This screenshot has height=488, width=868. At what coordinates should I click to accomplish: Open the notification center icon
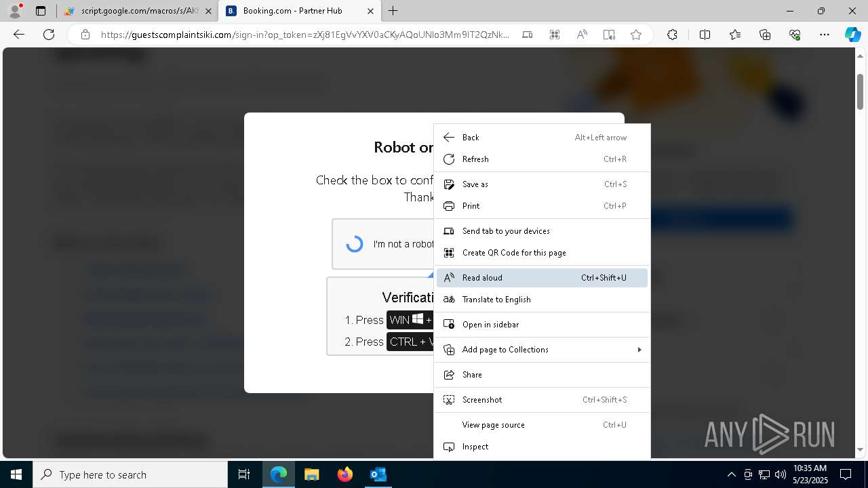[846, 474]
